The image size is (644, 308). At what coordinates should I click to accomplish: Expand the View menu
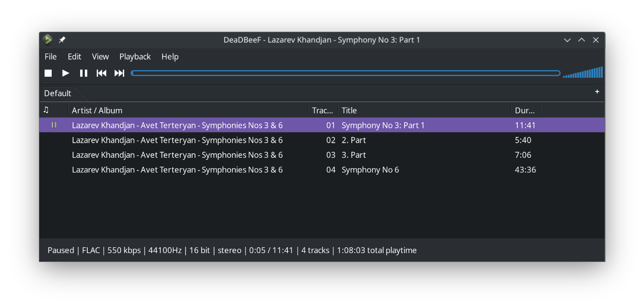100,56
